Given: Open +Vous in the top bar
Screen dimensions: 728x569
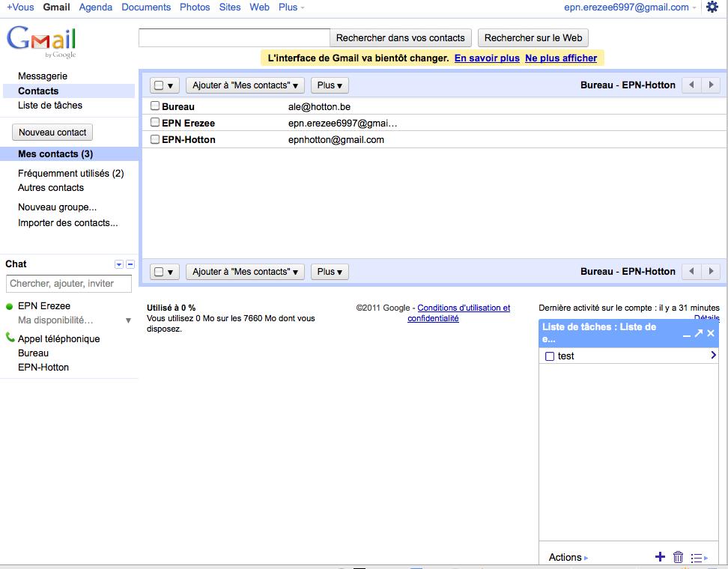Looking at the screenshot, I should point(20,7).
